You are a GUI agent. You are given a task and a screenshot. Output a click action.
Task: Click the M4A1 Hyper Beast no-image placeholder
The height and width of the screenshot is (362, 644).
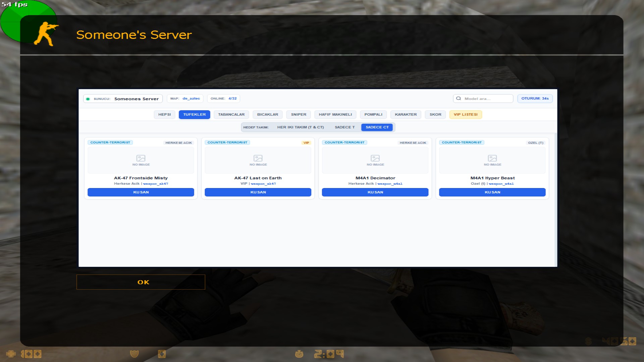[x=492, y=160]
